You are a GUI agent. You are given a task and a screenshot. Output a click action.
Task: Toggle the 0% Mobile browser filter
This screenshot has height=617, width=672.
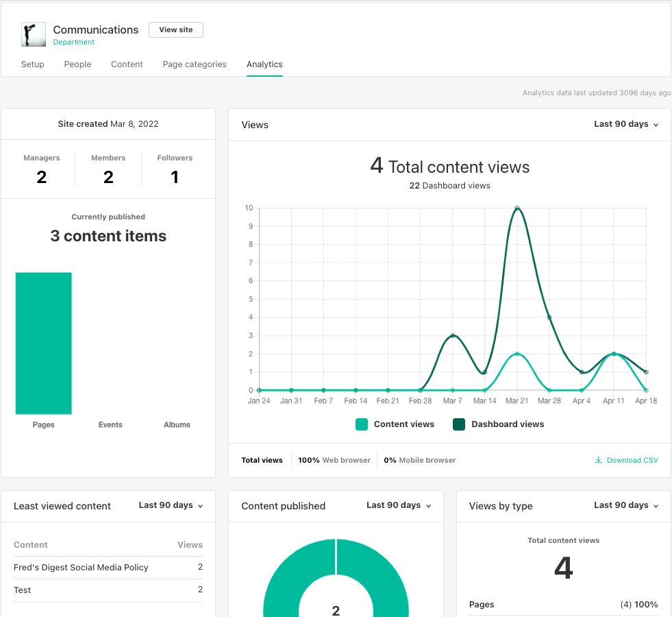[x=419, y=460]
